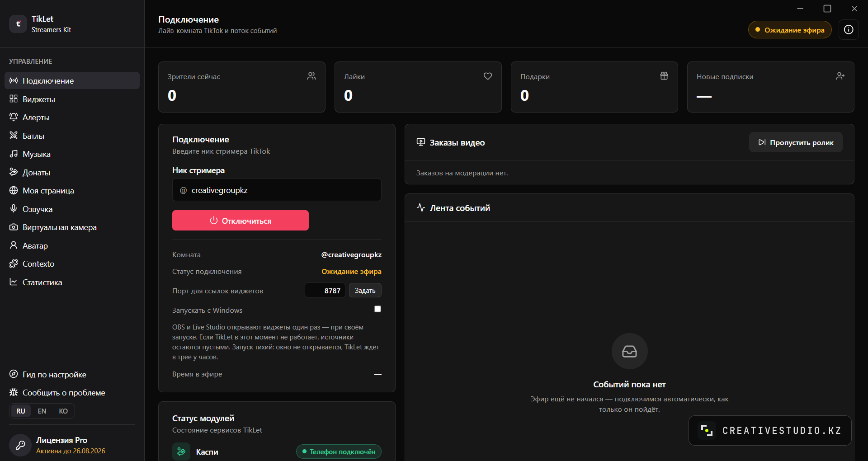Click the port number field 8787
The height and width of the screenshot is (461, 868).
[325, 290]
